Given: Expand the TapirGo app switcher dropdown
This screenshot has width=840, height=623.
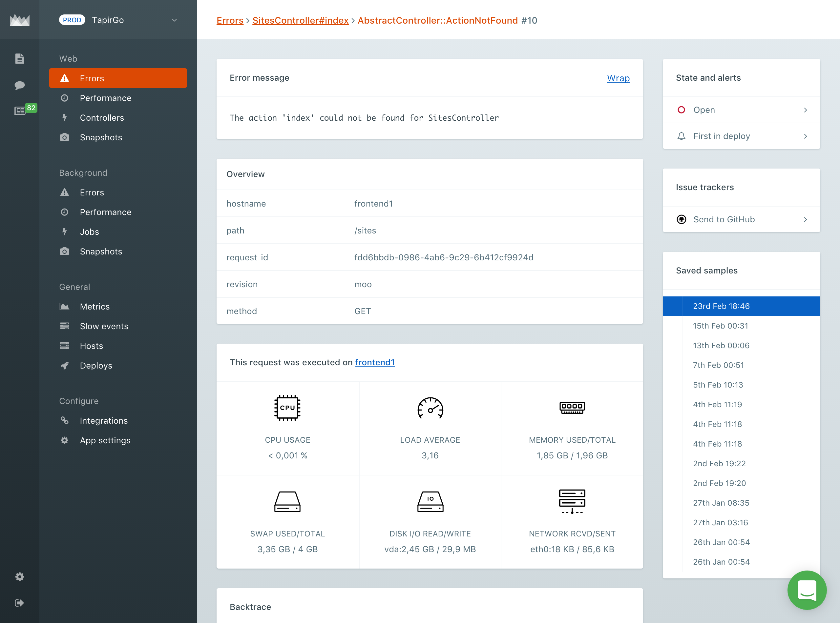Looking at the screenshot, I should 174,20.
